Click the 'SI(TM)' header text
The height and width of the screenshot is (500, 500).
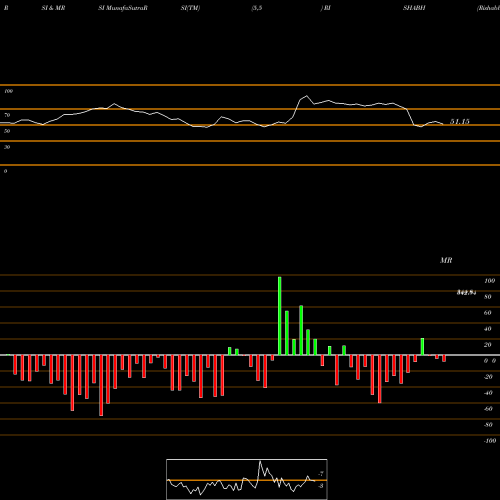(190, 8)
